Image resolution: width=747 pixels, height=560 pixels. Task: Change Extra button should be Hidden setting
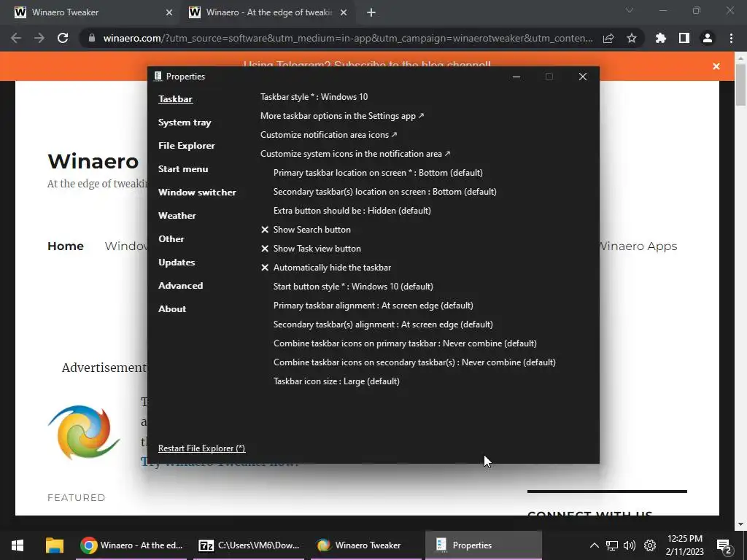(x=352, y=211)
